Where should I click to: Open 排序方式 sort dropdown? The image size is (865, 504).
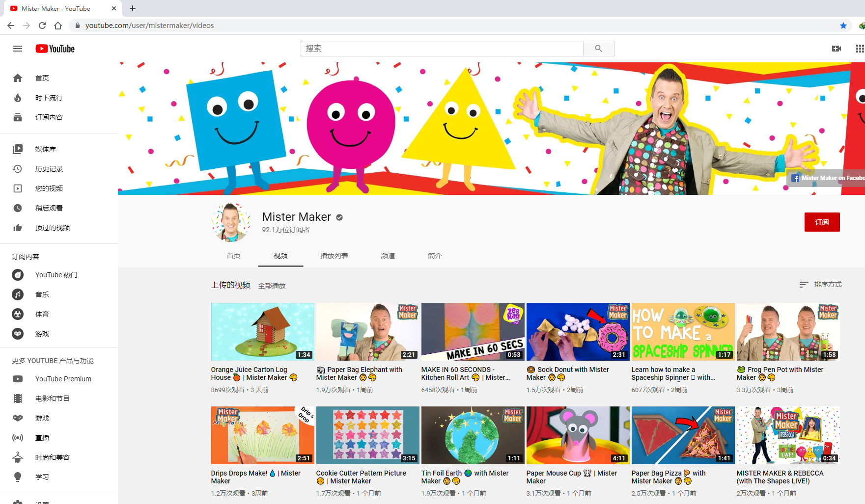point(820,285)
